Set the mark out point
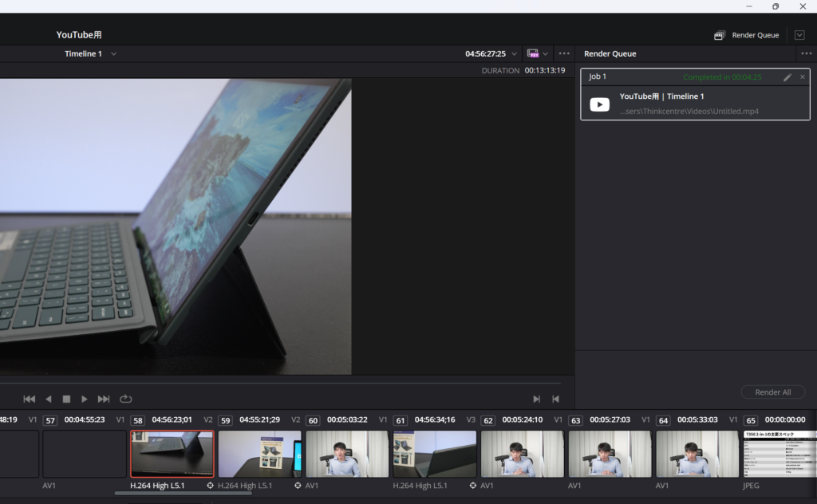Viewport: 817px width, 504px height. coord(555,399)
